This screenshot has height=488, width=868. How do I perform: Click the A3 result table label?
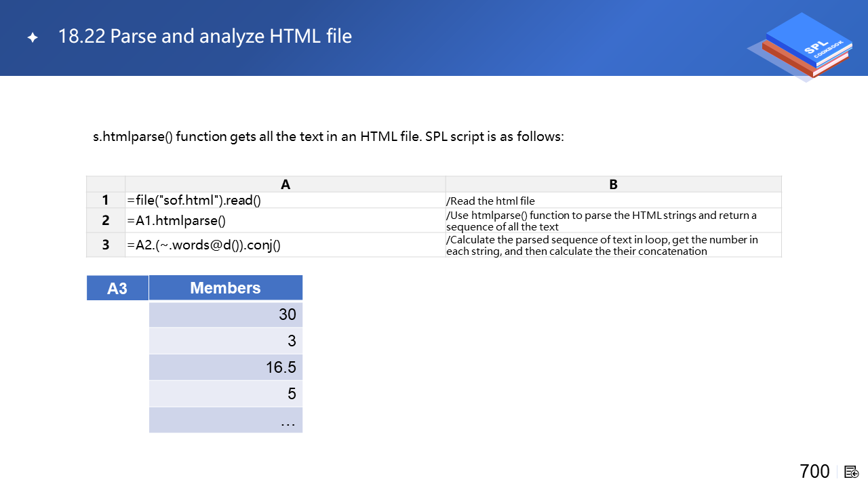click(x=117, y=288)
